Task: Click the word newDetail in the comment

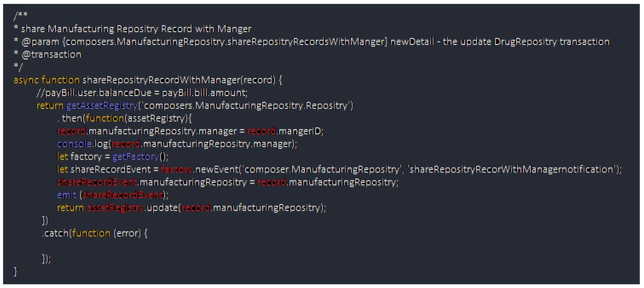Action: click(412, 42)
